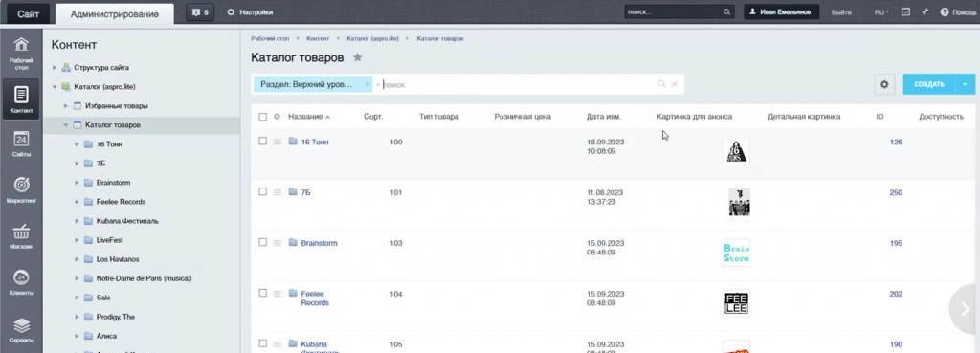Open the Магазин sidebar section
The image size is (980, 353).
pos(21,236)
